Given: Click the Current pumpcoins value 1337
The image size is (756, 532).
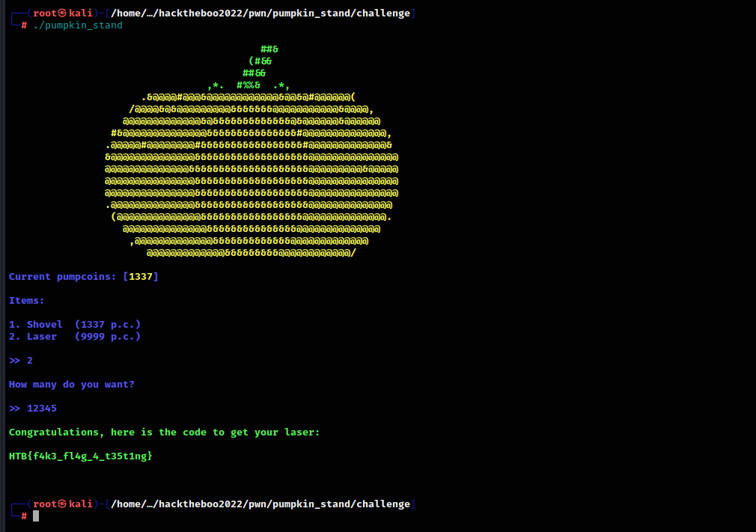Looking at the screenshot, I should coord(140,276).
